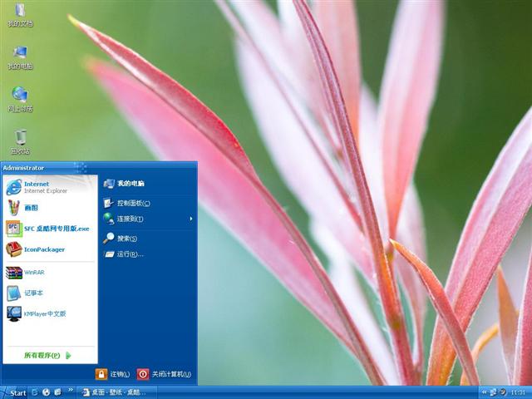Open Internet Explorer quick launch icon

coord(35,392)
